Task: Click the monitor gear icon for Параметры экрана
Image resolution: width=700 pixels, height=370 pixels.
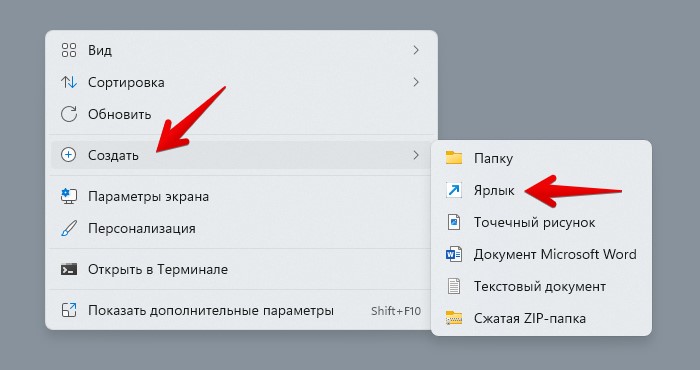Action: [x=69, y=196]
